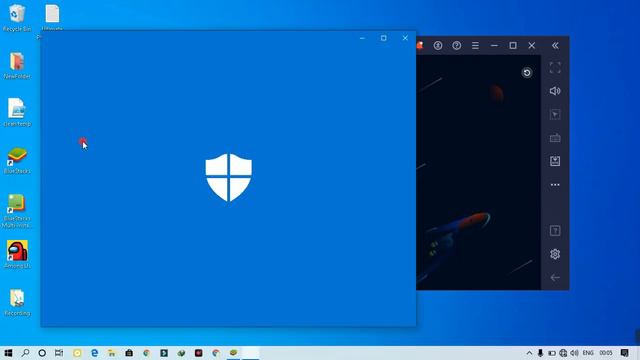Close the BlueStacks window

click(x=531, y=45)
